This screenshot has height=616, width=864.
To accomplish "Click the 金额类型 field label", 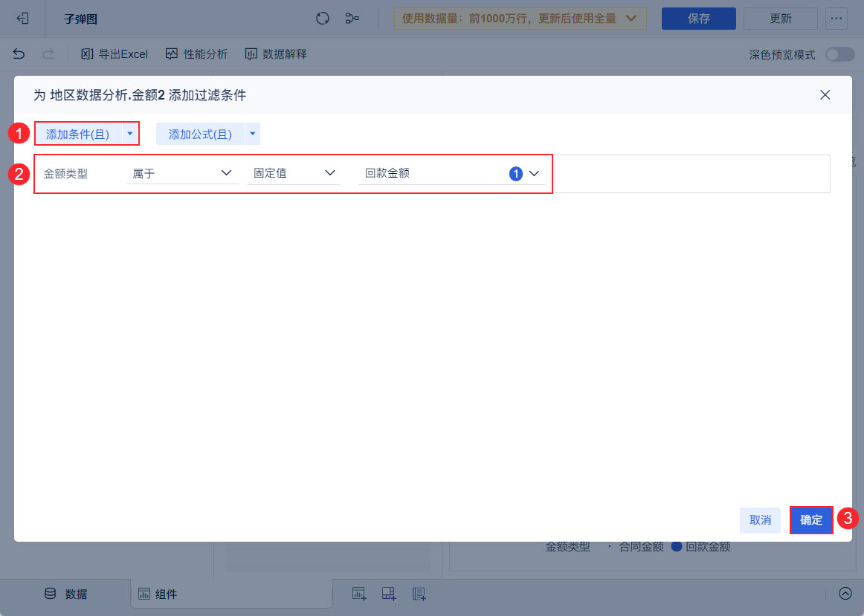I will point(65,174).
